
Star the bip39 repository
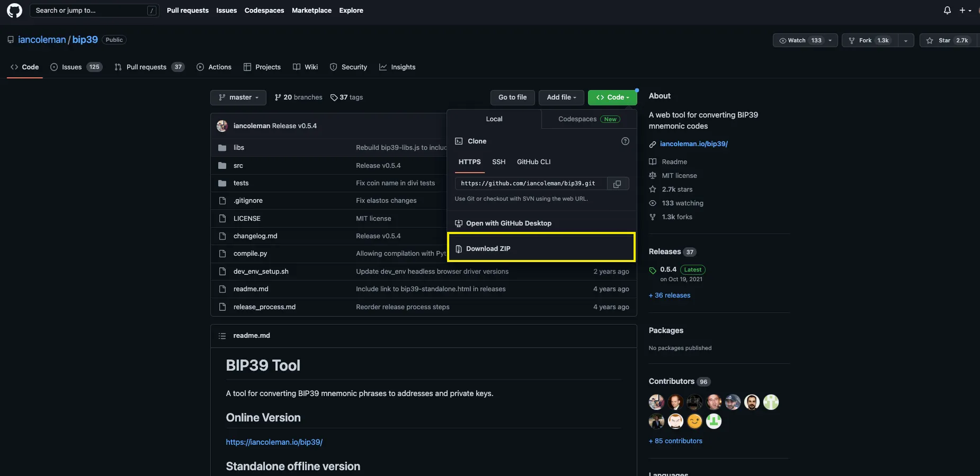[948, 40]
